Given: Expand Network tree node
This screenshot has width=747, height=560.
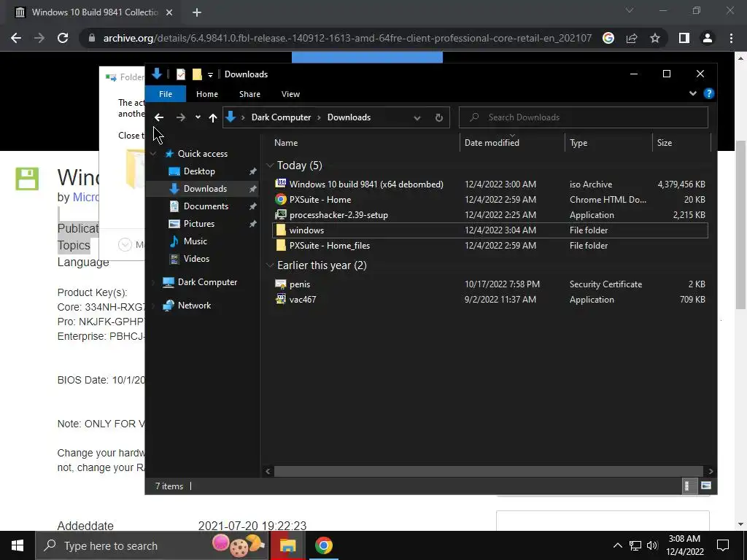Looking at the screenshot, I should pyautogui.click(x=153, y=306).
